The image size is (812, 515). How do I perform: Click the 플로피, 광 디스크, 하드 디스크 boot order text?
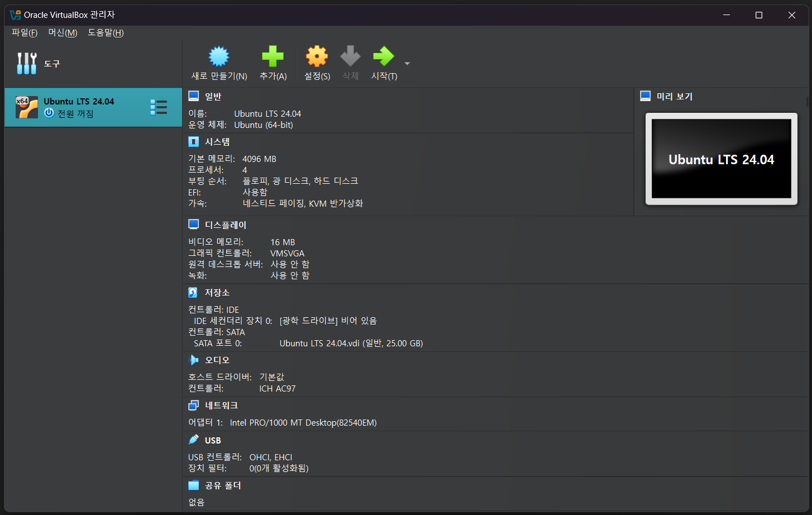click(x=300, y=181)
